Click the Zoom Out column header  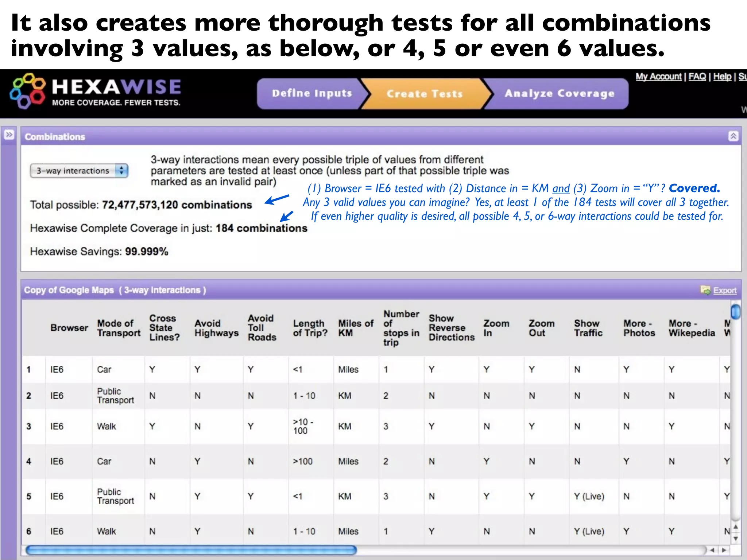coord(542,328)
